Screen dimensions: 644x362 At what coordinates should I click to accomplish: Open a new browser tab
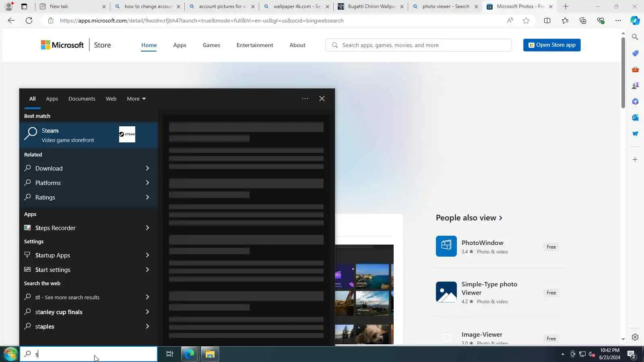point(566,6)
